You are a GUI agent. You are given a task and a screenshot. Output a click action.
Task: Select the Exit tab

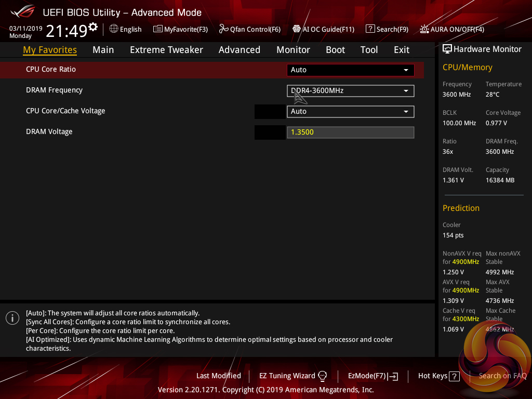pyautogui.click(x=402, y=50)
